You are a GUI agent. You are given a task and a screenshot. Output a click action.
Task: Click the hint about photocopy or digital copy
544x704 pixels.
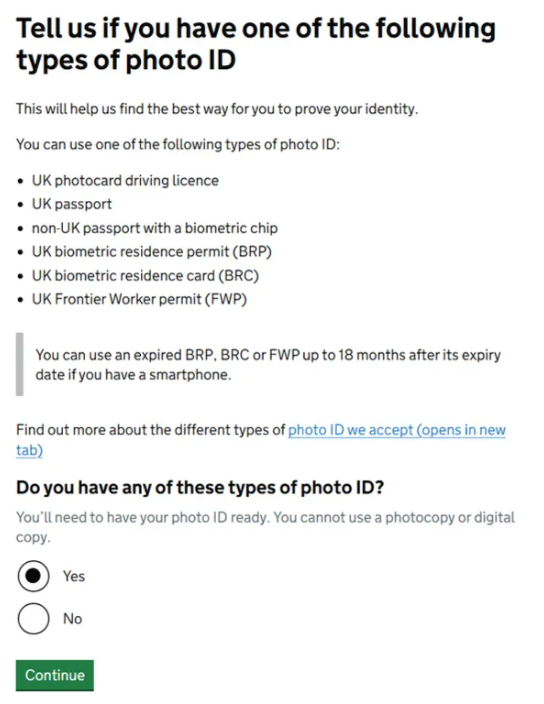tap(265, 527)
